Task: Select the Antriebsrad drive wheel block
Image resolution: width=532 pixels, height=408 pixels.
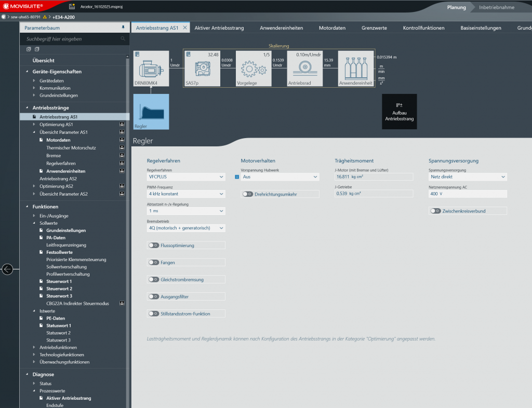Action: tap(305, 68)
